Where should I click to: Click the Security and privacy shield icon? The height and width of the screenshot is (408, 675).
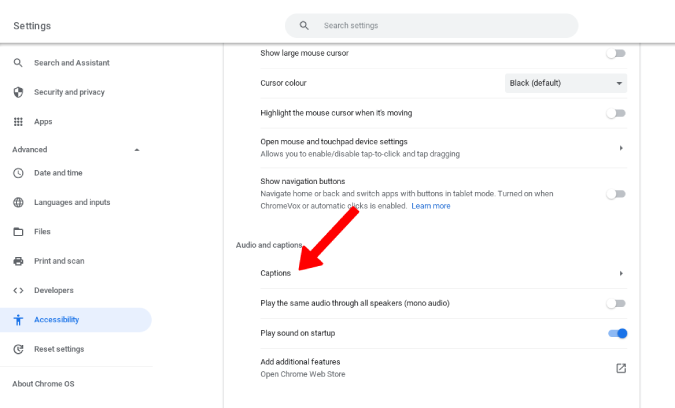click(18, 92)
